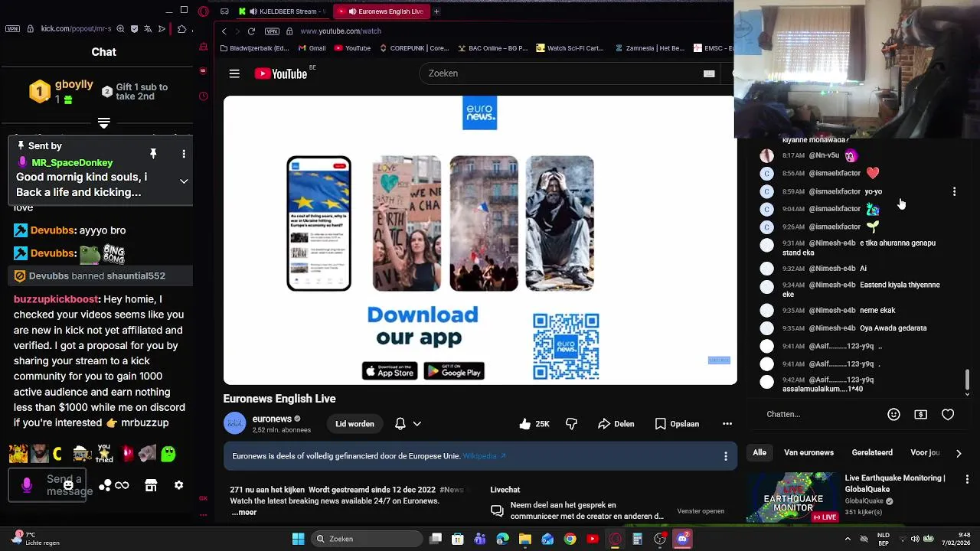
Task: Switch to the Euronews English Live tab
Action: [381, 11]
